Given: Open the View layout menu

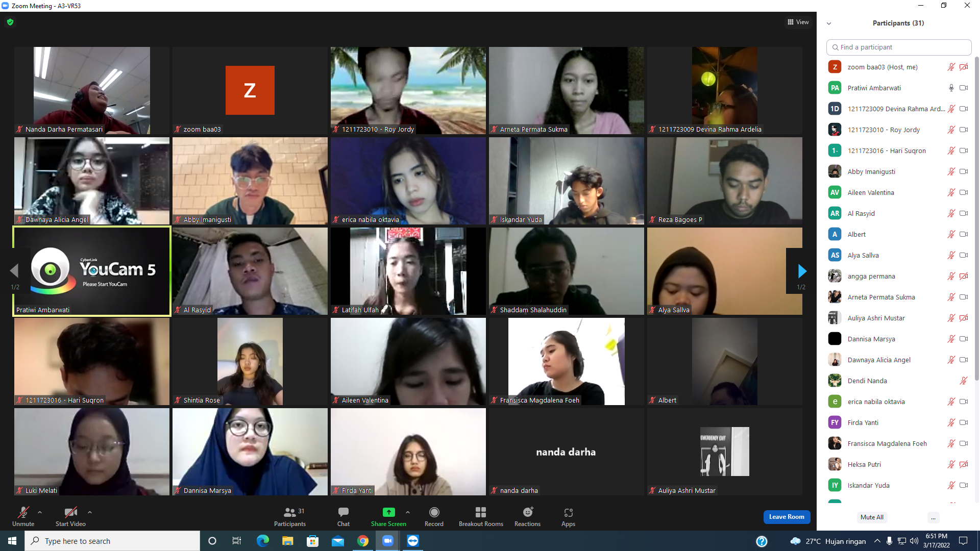Looking at the screenshot, I should 798,22.
